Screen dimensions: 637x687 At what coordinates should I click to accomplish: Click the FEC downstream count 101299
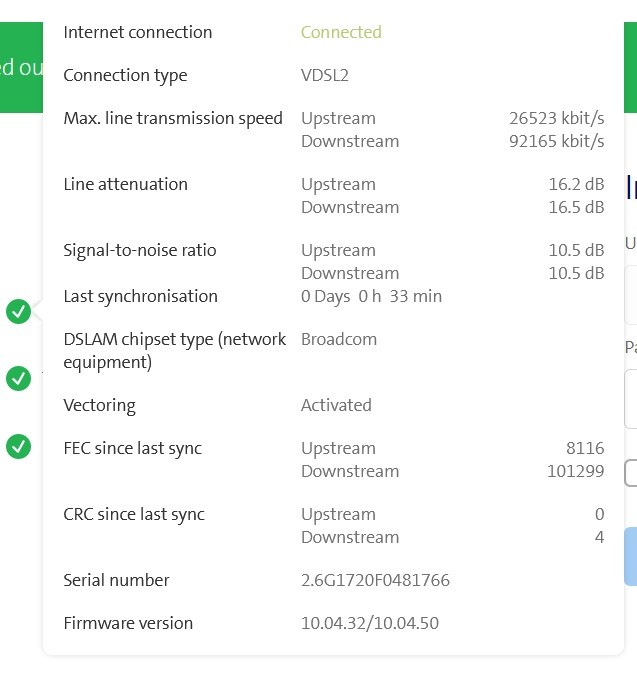[575, 471]
